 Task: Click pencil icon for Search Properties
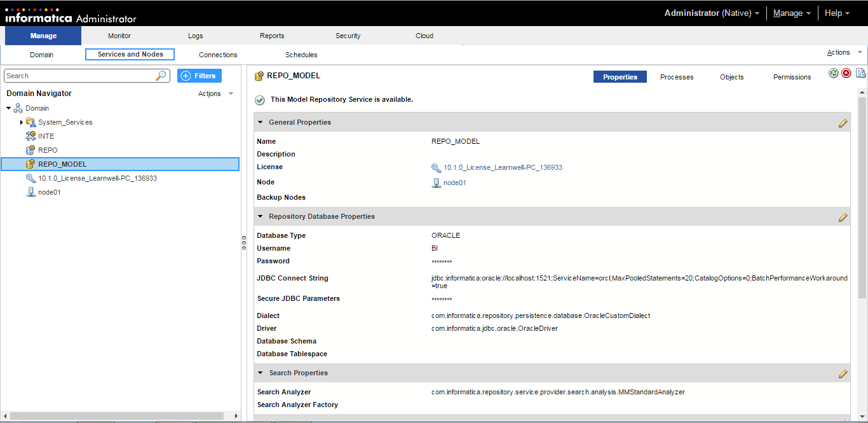(843, 373)
